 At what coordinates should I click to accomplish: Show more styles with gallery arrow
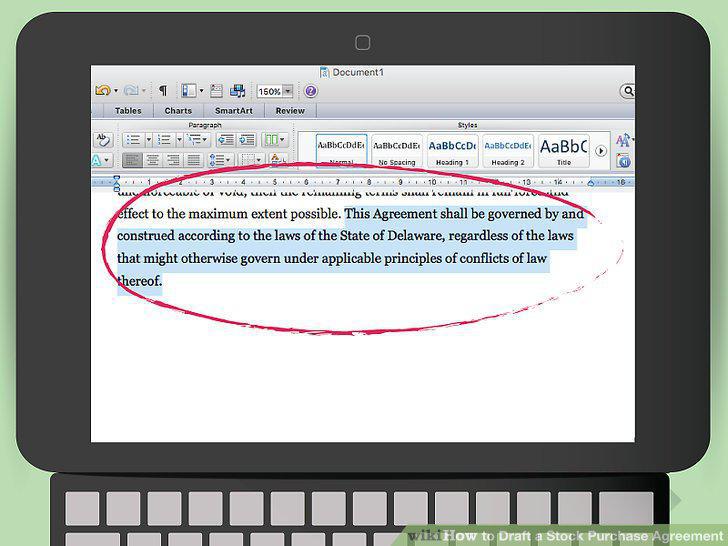click(601, 151)
